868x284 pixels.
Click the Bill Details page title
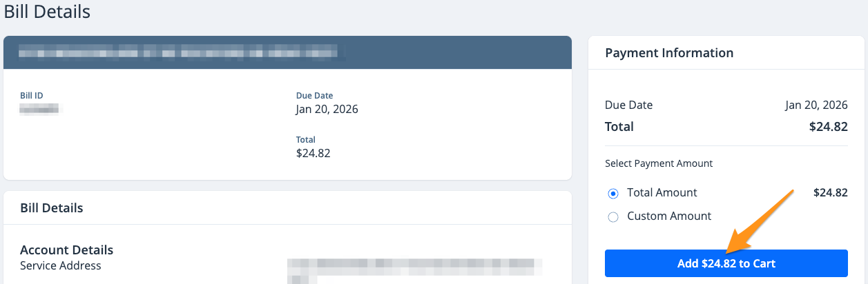[x=47, y=12]
